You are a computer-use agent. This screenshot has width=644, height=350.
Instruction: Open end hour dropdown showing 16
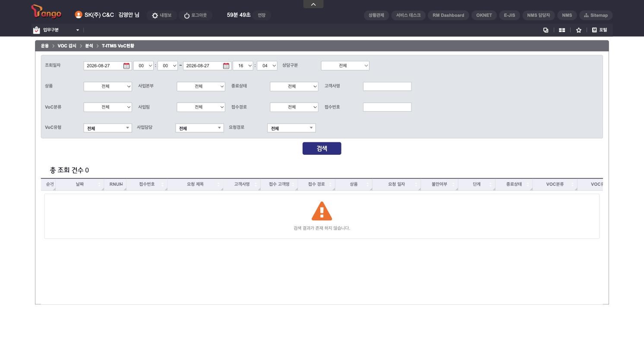243,66
